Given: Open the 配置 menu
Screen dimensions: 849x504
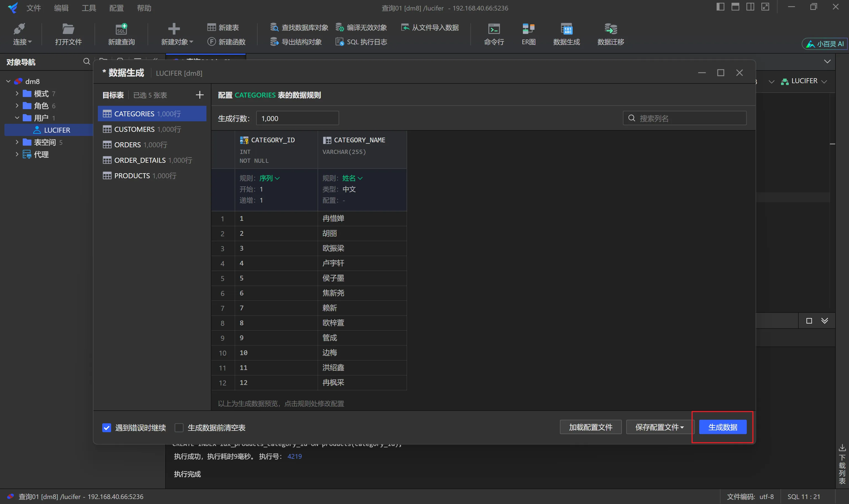Looking at the screenshot, I should point(116,8).
